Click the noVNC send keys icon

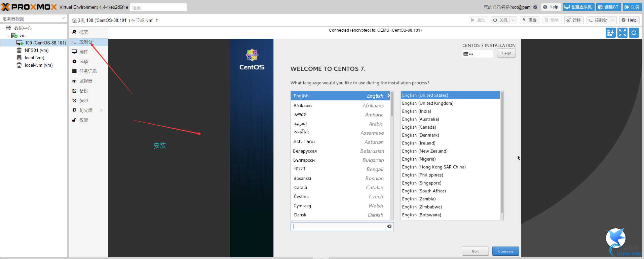[x=611, y=33]
